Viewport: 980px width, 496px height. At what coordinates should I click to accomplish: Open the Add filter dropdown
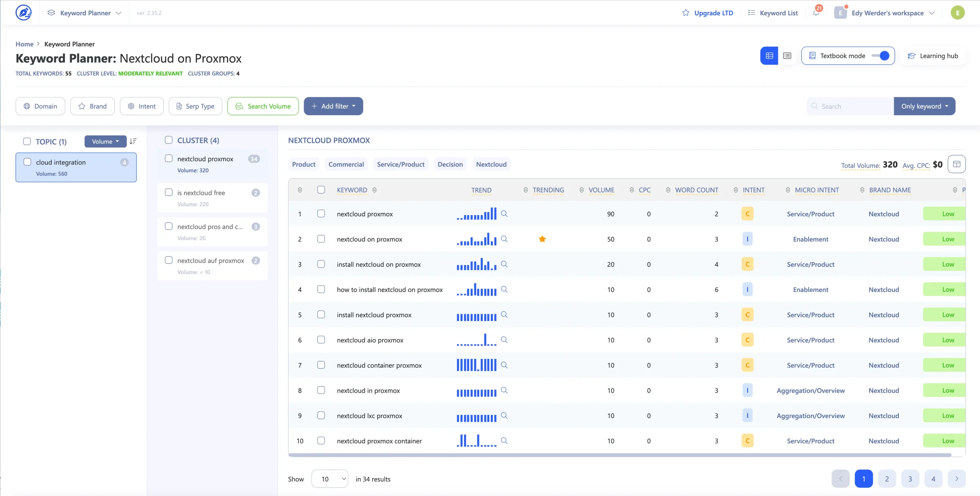click(333, 106)
